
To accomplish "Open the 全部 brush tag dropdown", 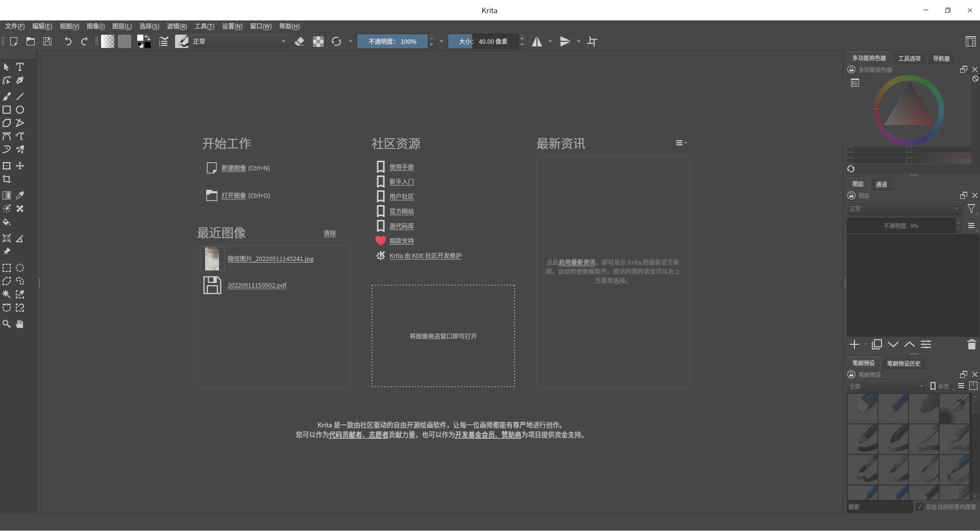I will point(887,386).
